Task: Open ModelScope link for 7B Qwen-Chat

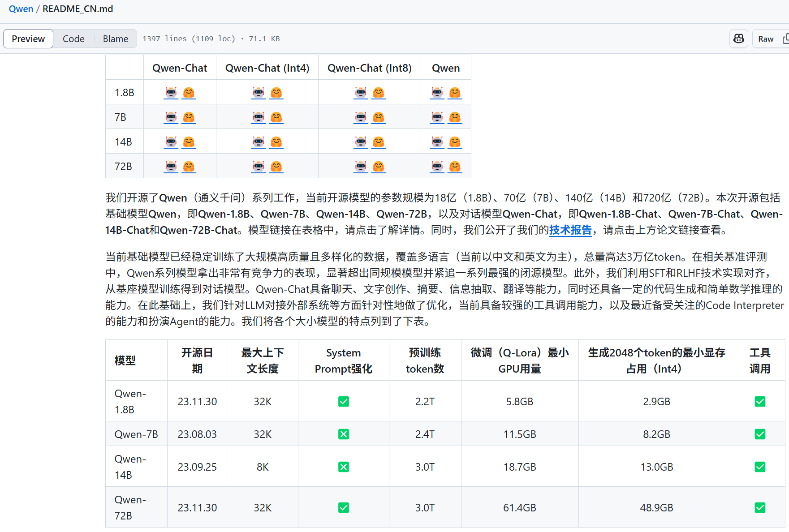Action: [171, 117]
